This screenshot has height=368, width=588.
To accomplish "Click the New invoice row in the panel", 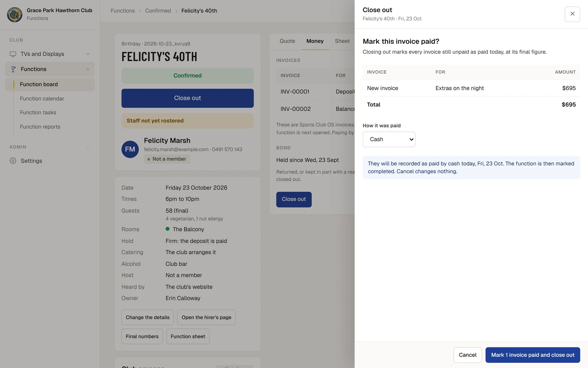I will point(471,88).
